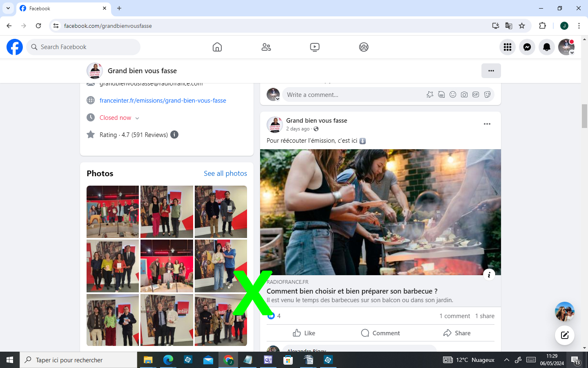
Task: Click the emoji icon in comment box
Action: 453,94
